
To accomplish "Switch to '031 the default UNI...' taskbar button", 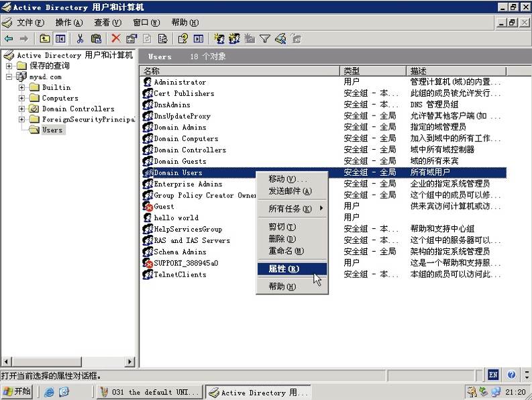I will tap(150, 392).
